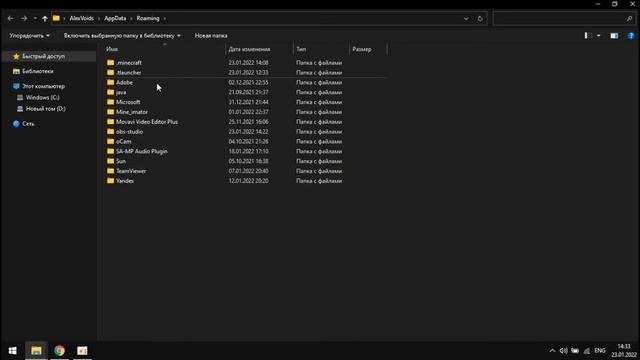Open the Chrome taskbar icon
Image resolution: width=640 pixels, height=360 pixels.
coord(59,351)
